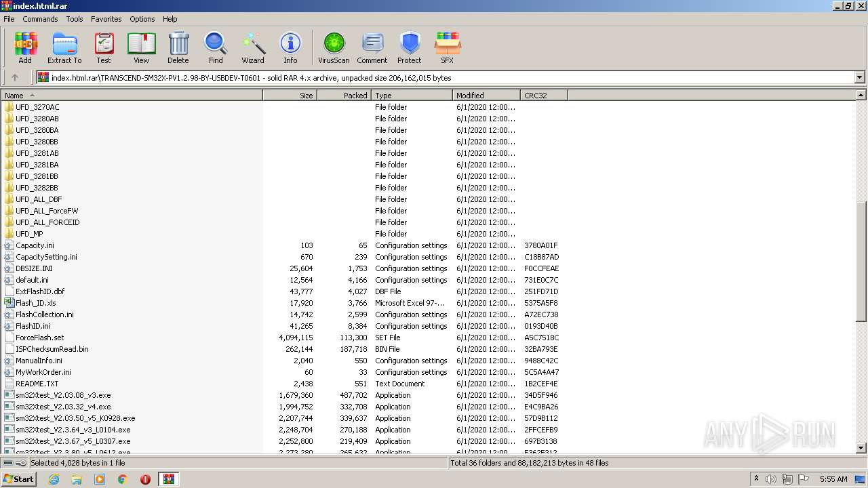Click the Test archive icon
Image resolution: width=868 pixels, height=488 pixels.
[x=104, y=48]
